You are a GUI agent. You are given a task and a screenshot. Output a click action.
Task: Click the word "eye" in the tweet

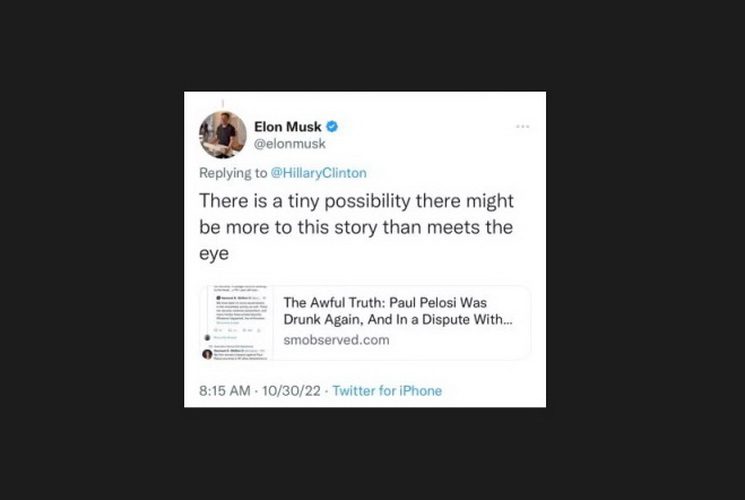tap(211, 254)
